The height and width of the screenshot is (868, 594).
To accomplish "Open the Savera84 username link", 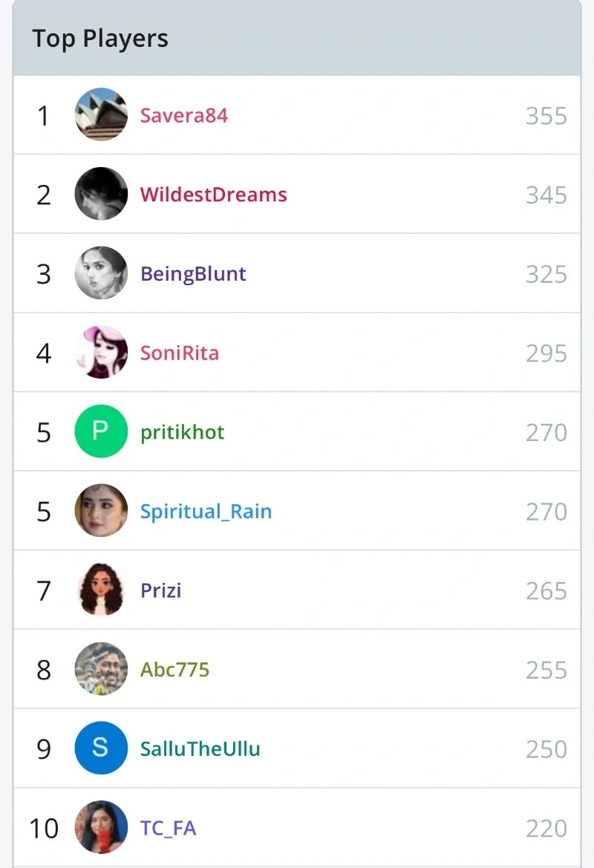I will (184, 116).
